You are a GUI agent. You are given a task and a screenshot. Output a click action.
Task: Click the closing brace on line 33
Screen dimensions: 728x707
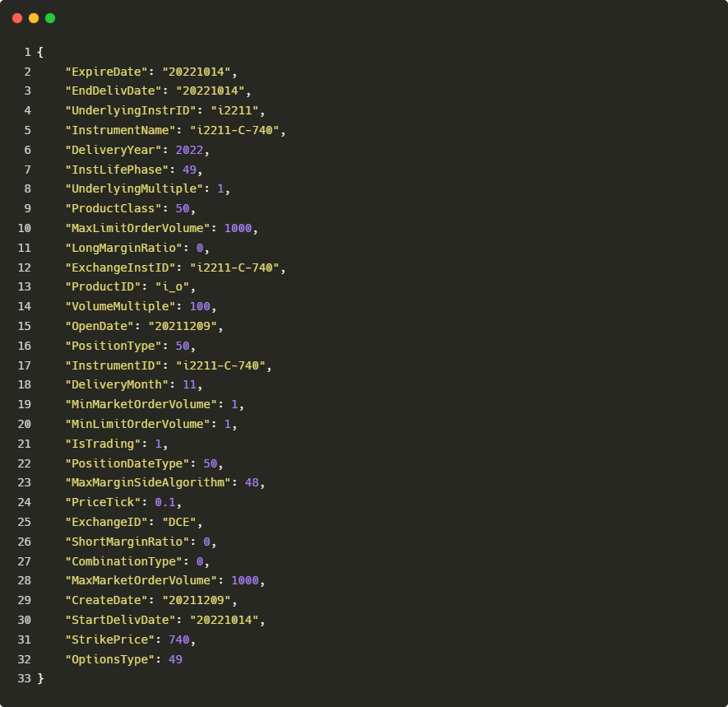[x=40, y=678]
